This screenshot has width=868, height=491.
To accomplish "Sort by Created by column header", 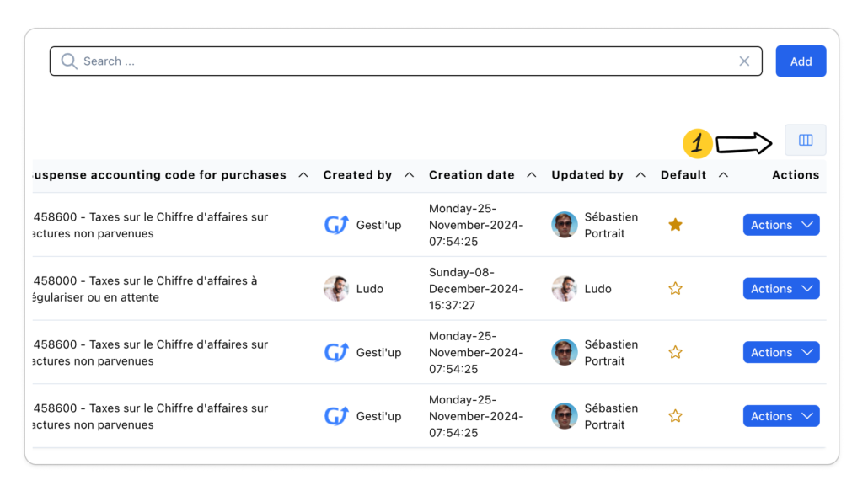I will pos(357,175).
